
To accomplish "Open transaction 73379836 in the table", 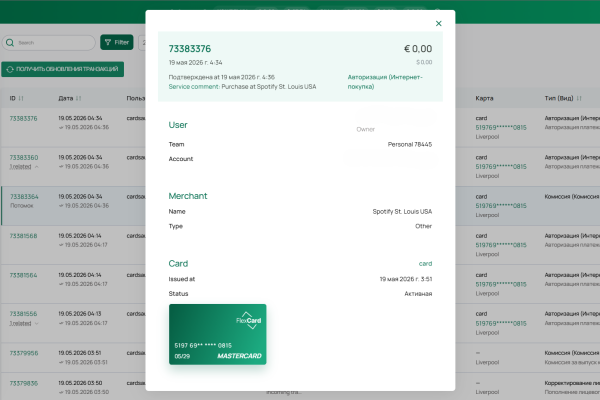I will pyautogui.click(x=24, y=383).
